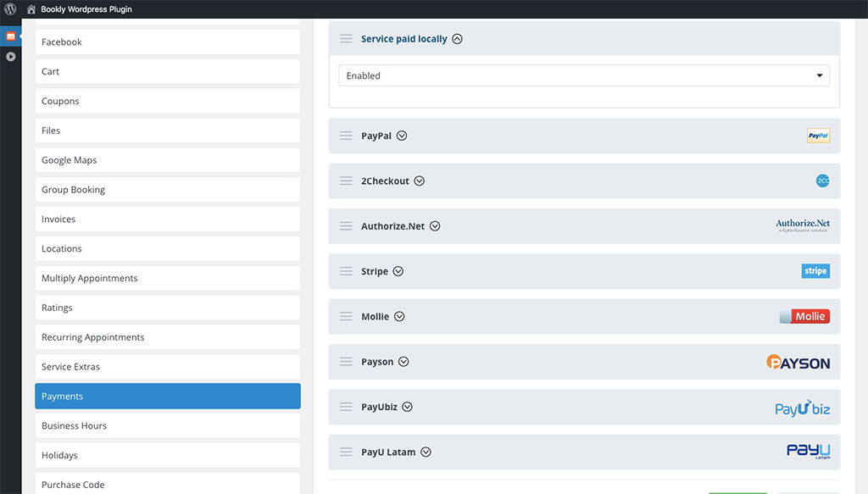Click the Authorize.Net logo image
Screen dimensions: 868x494
pos(803,225)
